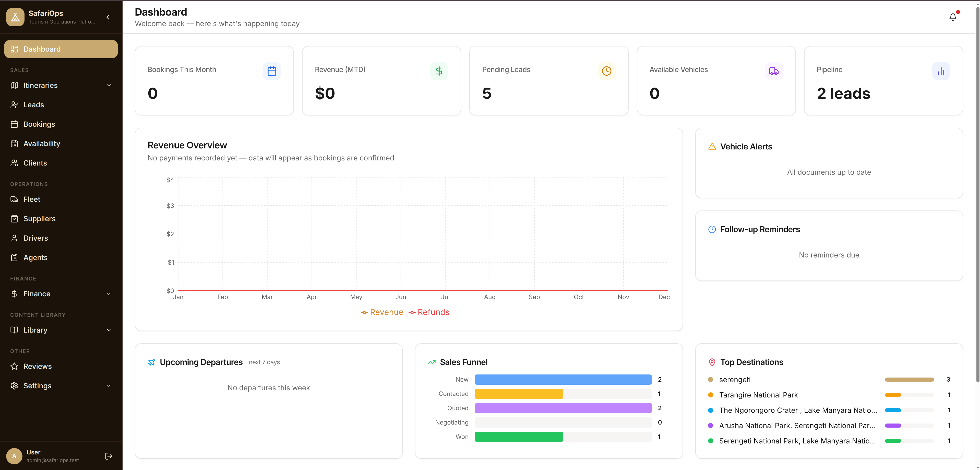Click the truck icon on Available Vehicles

point(773,71)
